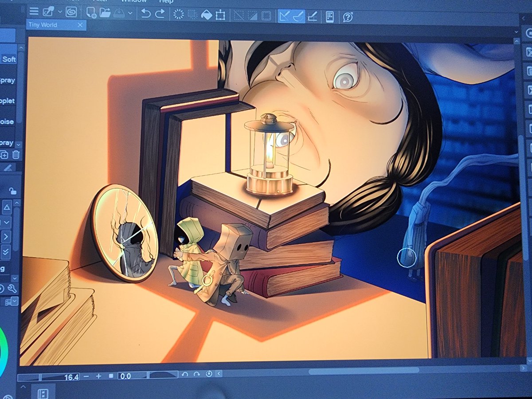Collapse navigator bar with left chevron
This screenshot has height=399, width=532.
218,375
